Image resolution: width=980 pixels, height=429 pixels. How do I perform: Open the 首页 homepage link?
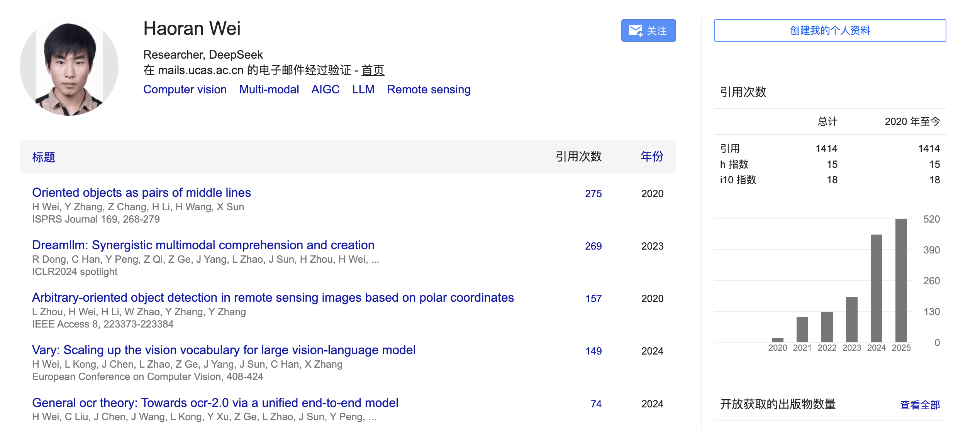(x=372, y=70)
